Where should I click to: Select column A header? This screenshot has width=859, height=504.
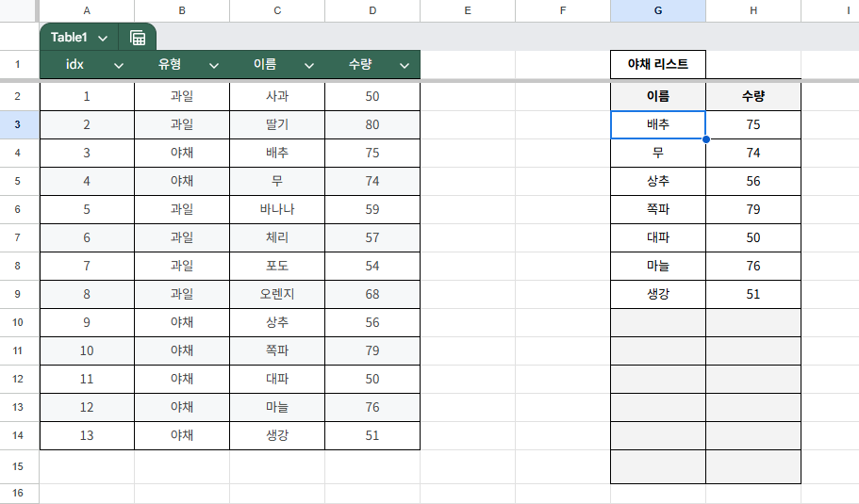tap(87, 10)
